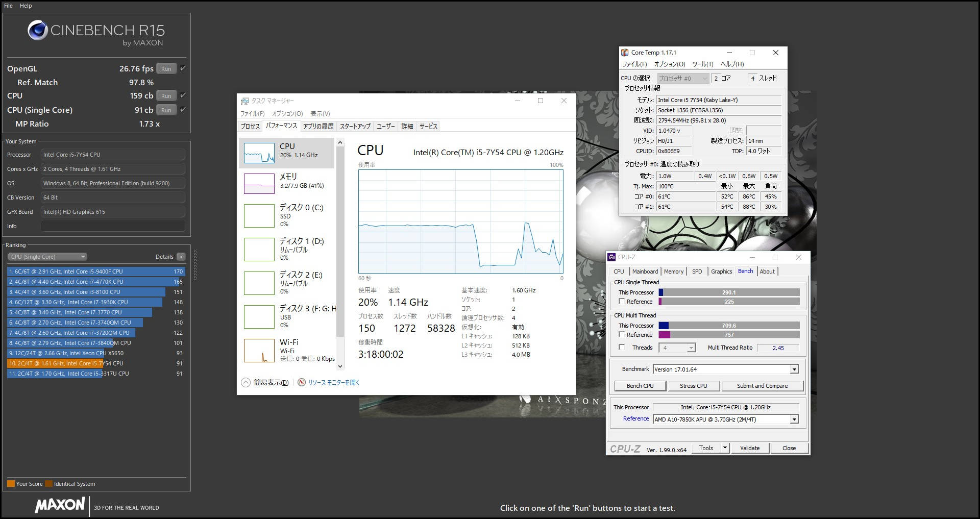Click the 簡易表示 collapse arrow icon
The width and height of the screenshot is (980, 519).
pos(246,382)
